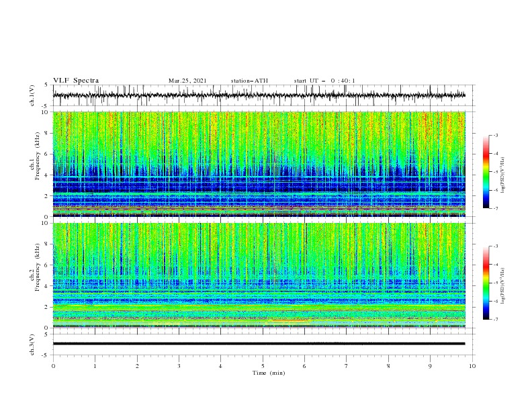Image resolution: width=532 pixels, height=411 pixels.
Task: Click the ch.1 spectrogram color bar
Action: (486, 172)
